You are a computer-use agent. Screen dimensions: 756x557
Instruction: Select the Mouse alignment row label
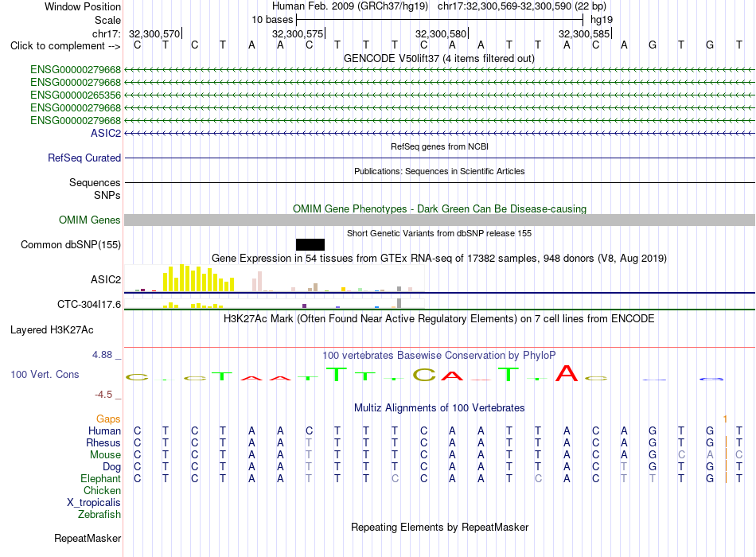pos(105,455)
